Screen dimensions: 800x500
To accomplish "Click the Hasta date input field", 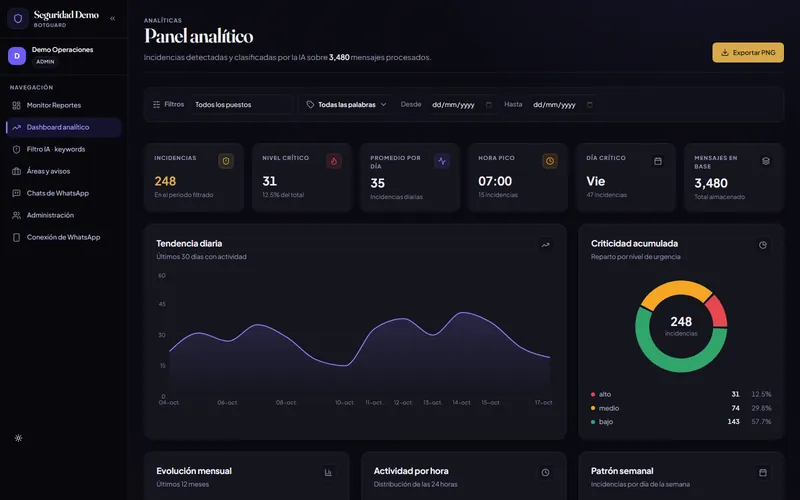I will click(x=562, y=105).
